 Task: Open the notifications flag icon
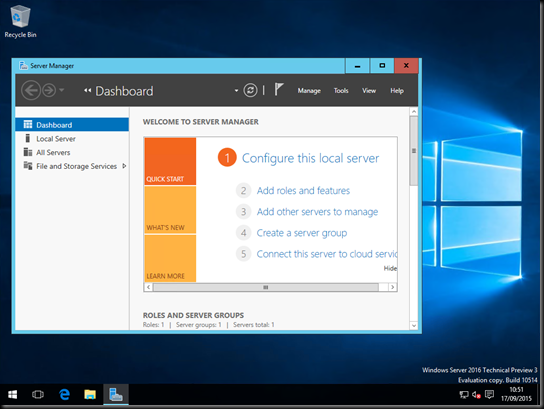[x=279, y=90]
